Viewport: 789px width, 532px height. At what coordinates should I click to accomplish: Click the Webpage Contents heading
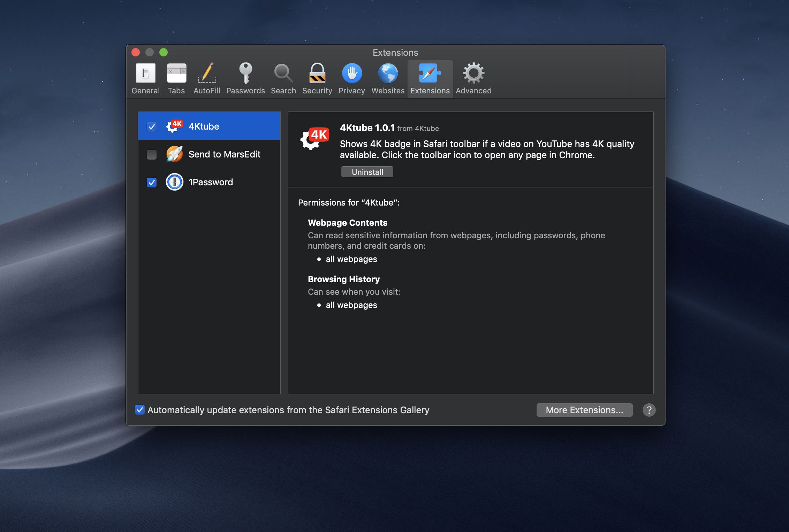tap(348, 223)
